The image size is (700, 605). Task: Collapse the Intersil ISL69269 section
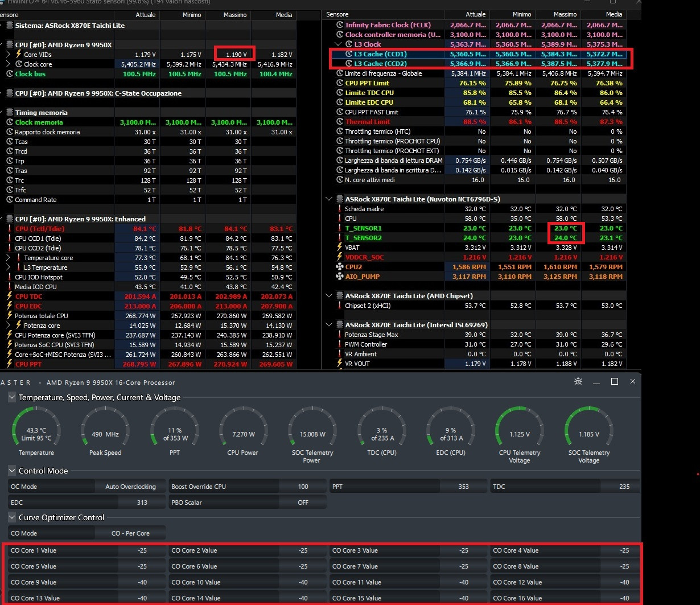point(329,325)
